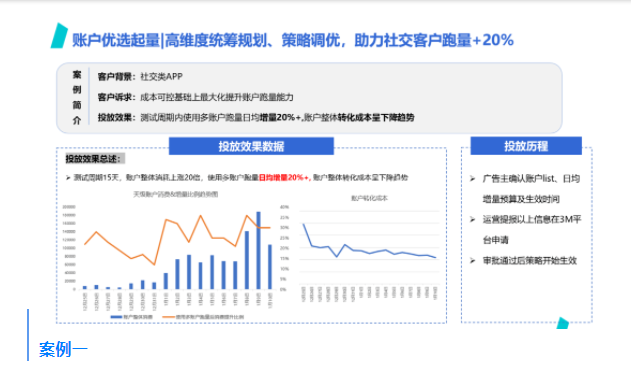Select the '投放效果总述:' heading
The height and width of the screenshot is (374, 631).
pyautogui.click(x=95, y=159)
